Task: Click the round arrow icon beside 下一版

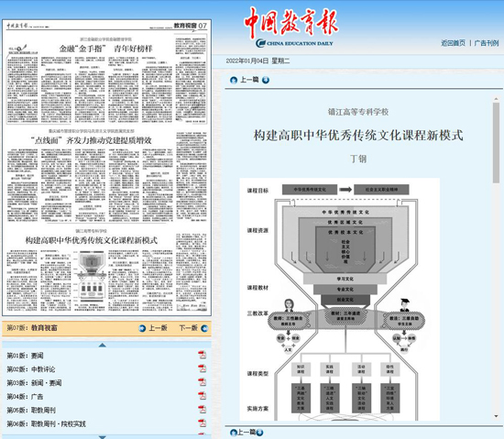Action: tap(204, 328)
